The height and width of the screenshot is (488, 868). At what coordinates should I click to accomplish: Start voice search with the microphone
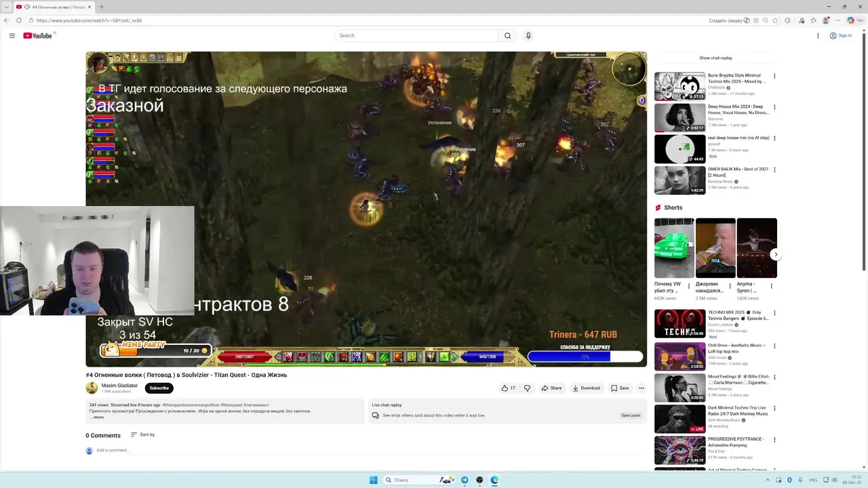[x=528, y=35]
